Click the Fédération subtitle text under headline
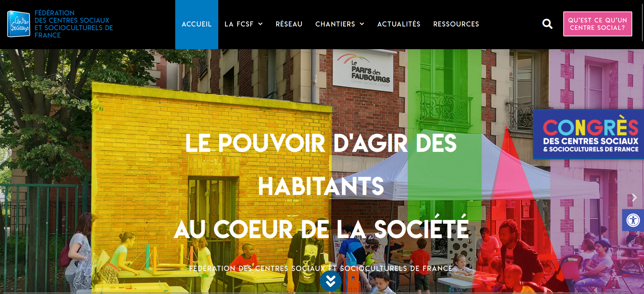 click(x=320, y=268)
